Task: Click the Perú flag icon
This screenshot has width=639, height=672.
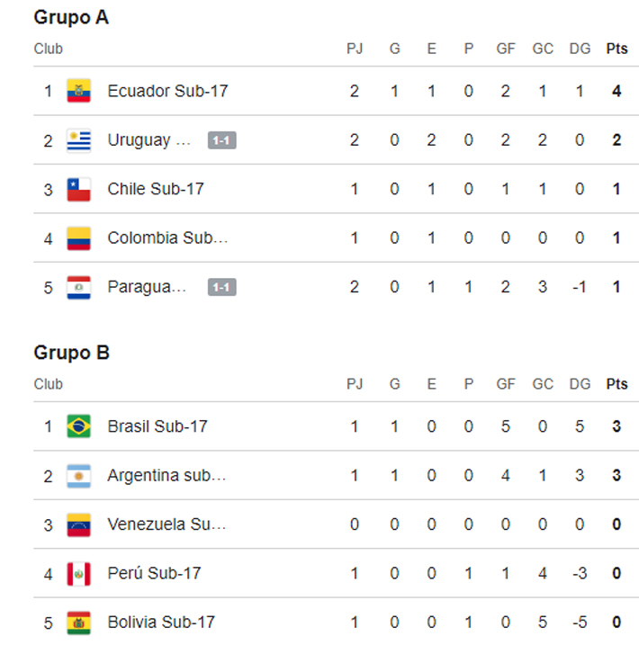Action: (79, 573)
